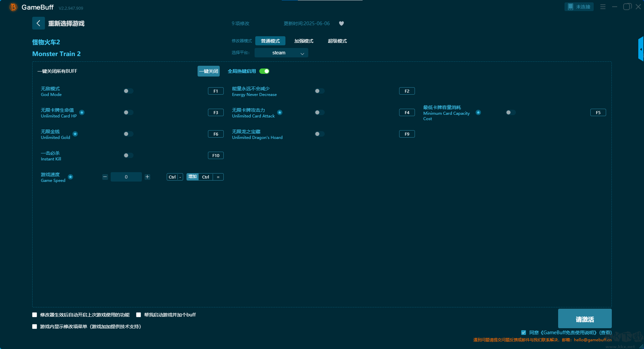Click the heart favorite icon
The width and height of the screenshot is (644, 349).
tap(341, 23)
